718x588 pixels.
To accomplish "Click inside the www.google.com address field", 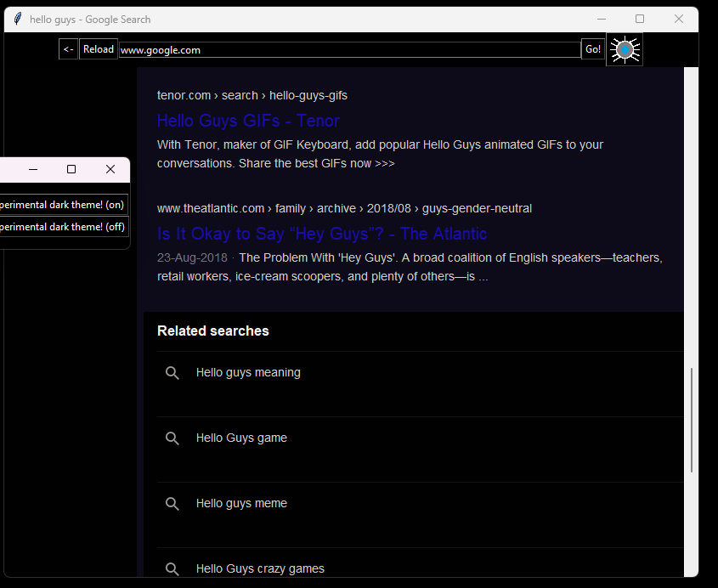I will (348, 49).
